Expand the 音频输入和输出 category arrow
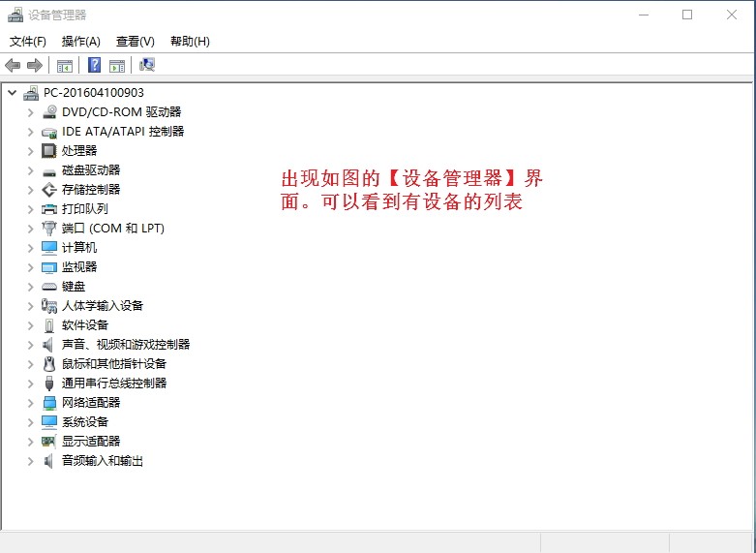The image size is (756, 553). tap(30, 461)
